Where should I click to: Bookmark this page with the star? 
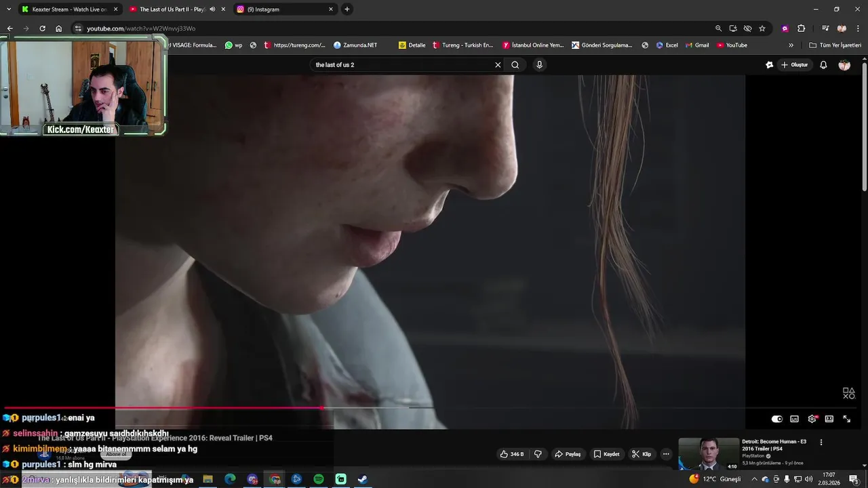point(762,28)
